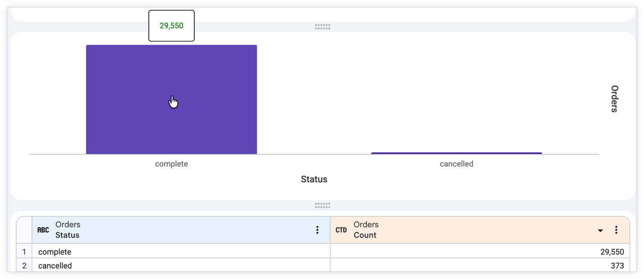The image size is (644, 279).
Task: Grab the divider handle above the data table
Action: 322,206
